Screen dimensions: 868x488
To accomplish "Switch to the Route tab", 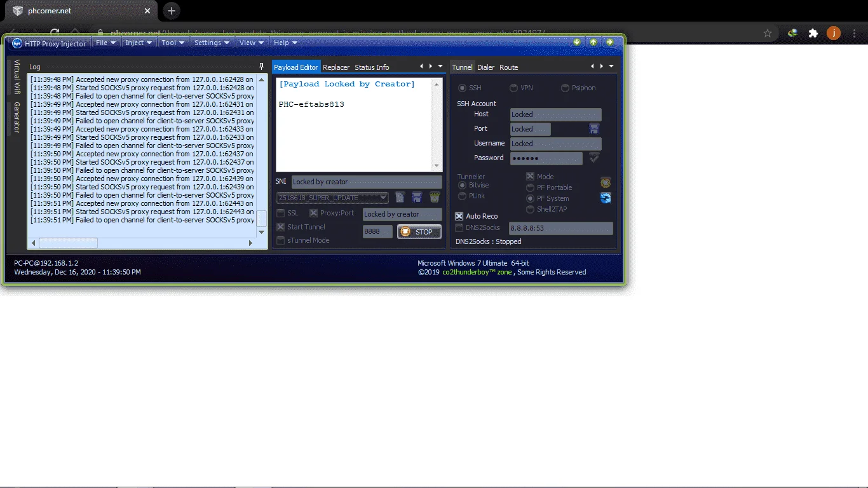I will [x=508, y=67].
